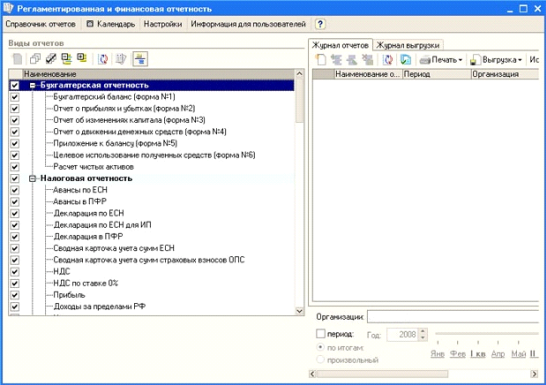Click the expand all groups icon with plus sign
This screenshot has width=546, height=385.
(x=82, y=58)
